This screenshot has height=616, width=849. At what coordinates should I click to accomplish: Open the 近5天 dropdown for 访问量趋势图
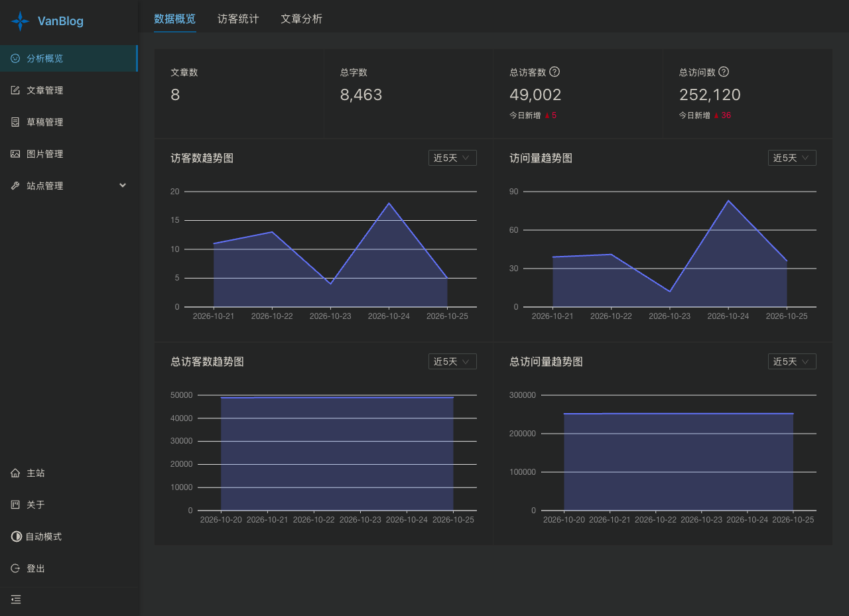(x=792, y=158)
